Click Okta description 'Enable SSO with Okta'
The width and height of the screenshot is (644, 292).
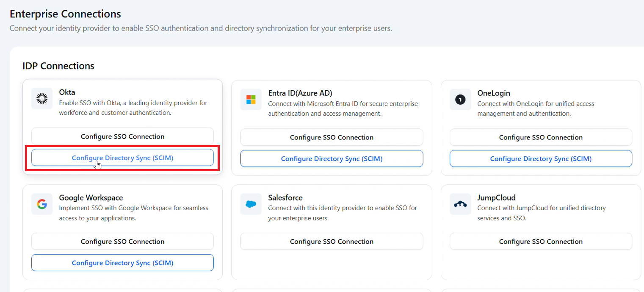(x=133, y=108)
